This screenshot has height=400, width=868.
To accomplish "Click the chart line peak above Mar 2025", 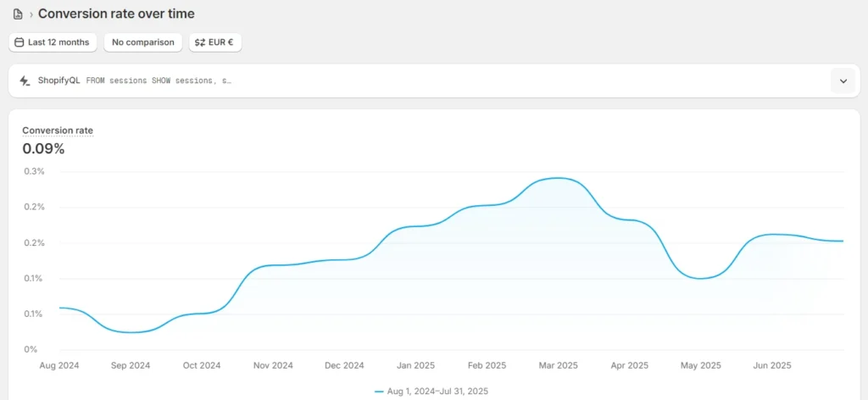I will (558, 178).
